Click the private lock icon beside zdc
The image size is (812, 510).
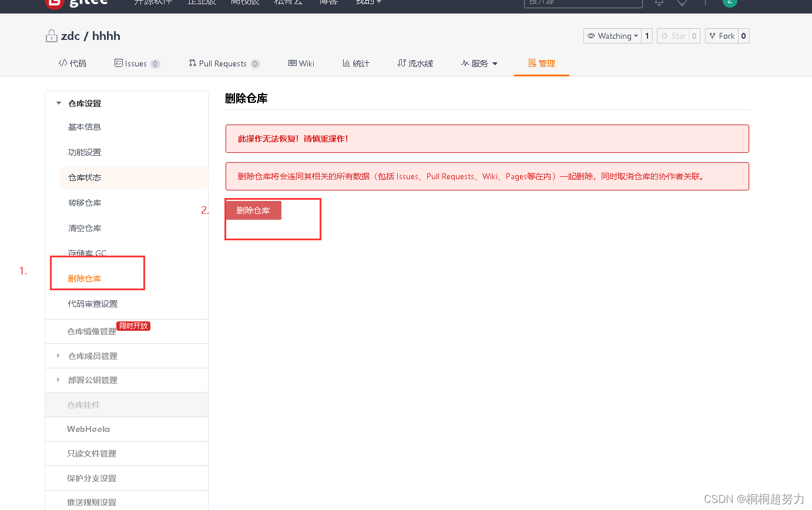click(x=52, y=36)
